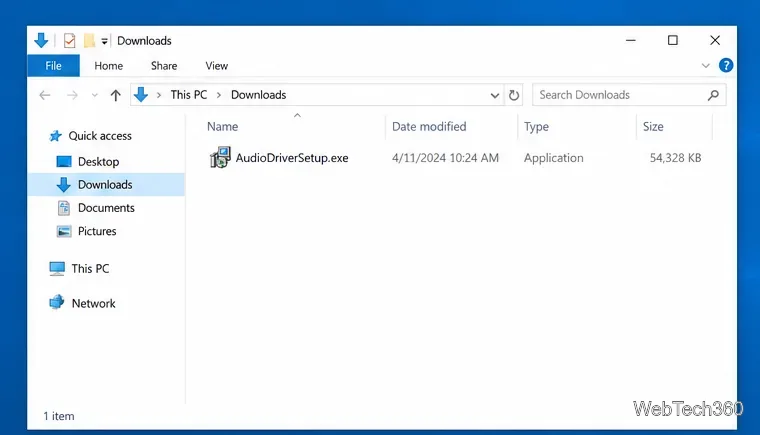The height and width of the screenshot is (435, 760).
Task: Go up one folder level
Action: point(115,95)
